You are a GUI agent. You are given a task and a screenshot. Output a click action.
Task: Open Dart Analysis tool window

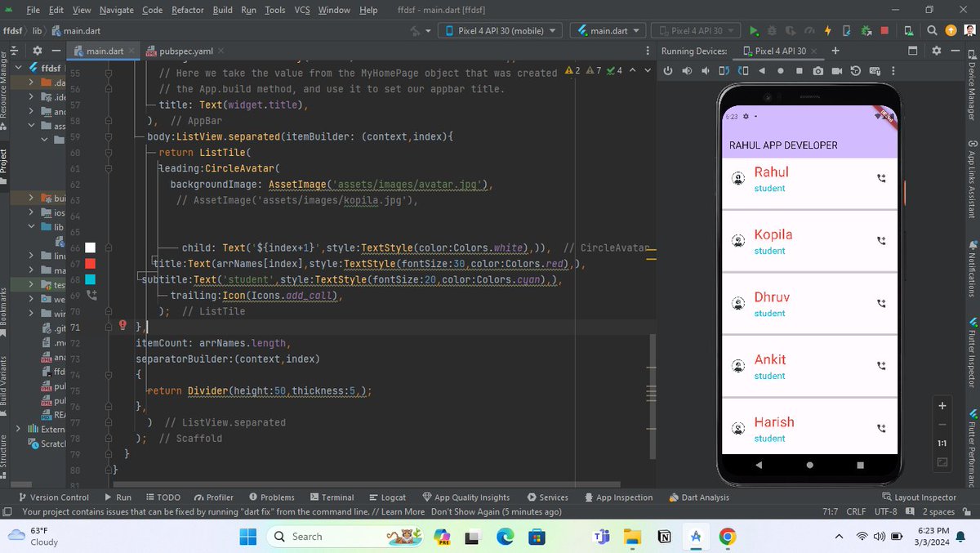click(x=699, y=497)
